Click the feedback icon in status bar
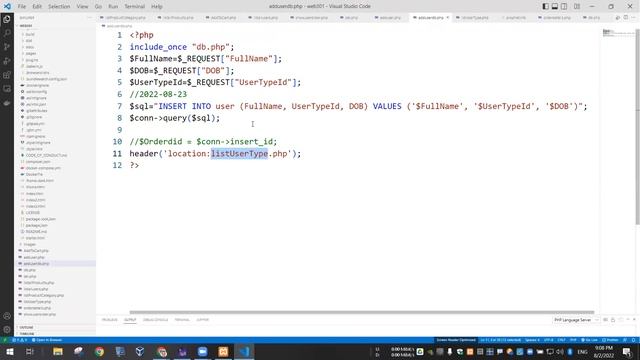 pos(625,340)
